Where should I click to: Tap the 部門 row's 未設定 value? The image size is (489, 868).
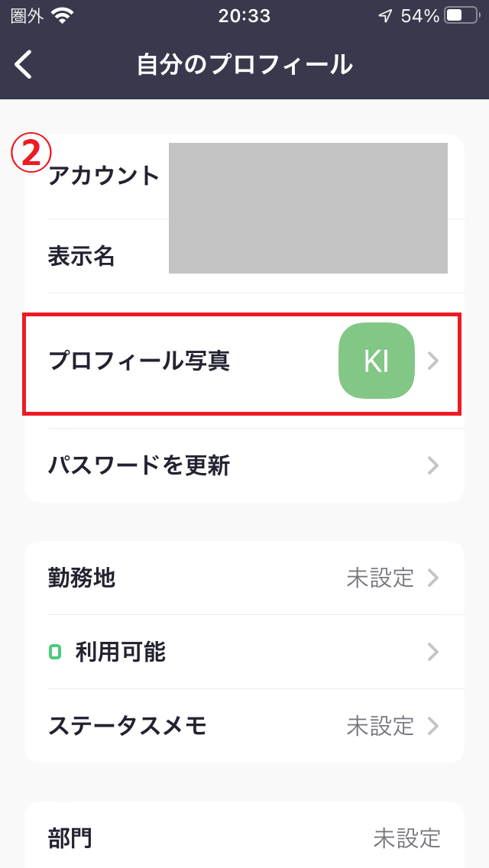pos(406,838)
